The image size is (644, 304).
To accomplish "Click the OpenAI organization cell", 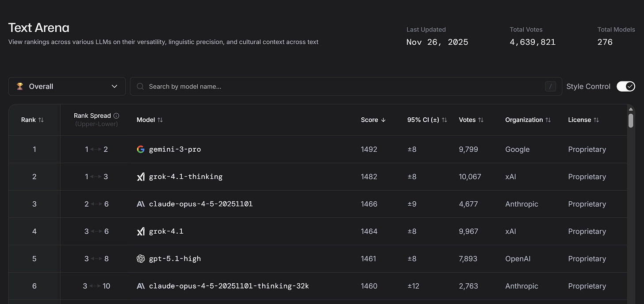I will [x=518, y=259].
